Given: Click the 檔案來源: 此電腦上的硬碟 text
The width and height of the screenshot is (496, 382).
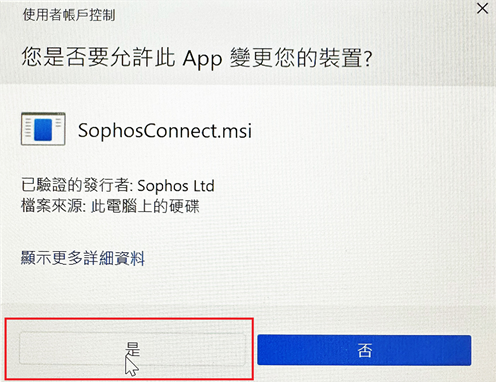Looking at the screenshot, I should [x=110, y=206].
